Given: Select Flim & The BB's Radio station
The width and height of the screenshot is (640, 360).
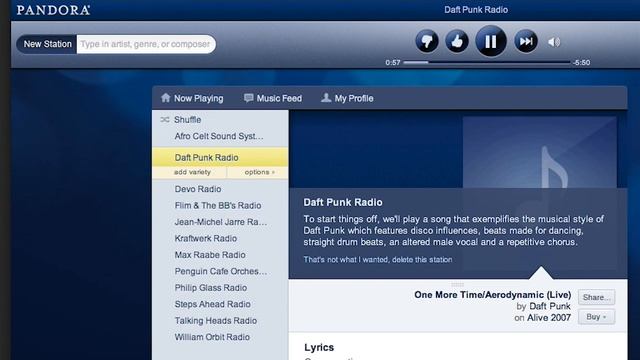Looking at the screenshot, I should pyautogui.click(x=220, y=205).
